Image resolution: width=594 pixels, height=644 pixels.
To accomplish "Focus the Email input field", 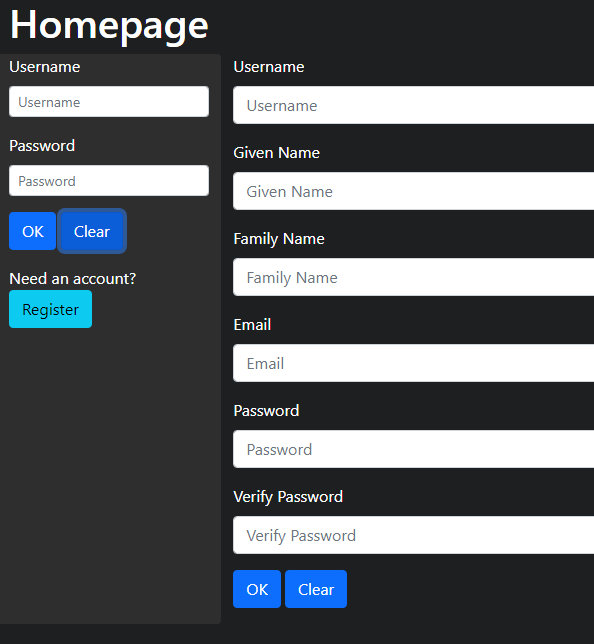I will [413, 363].
